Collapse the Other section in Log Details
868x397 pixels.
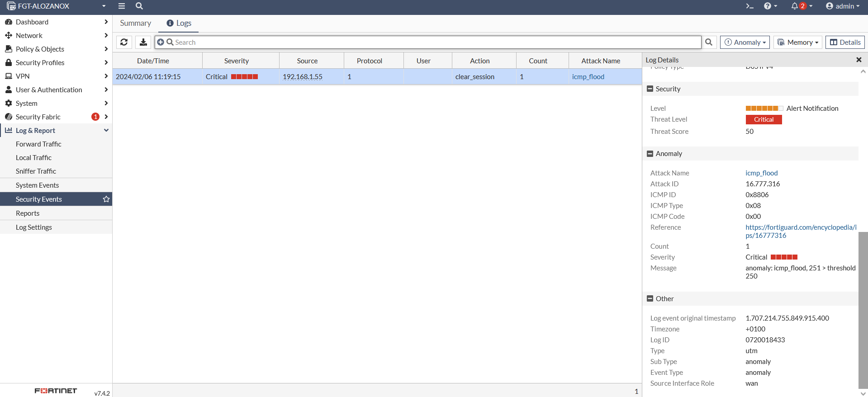pos(650,299)
